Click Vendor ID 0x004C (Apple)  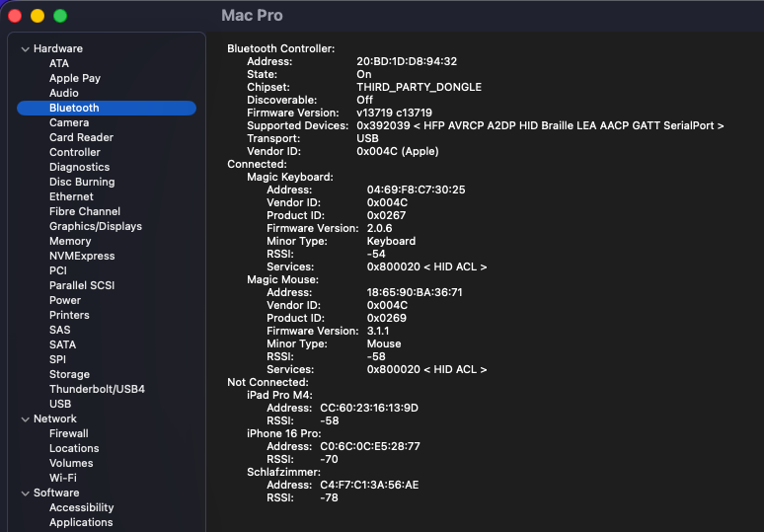(398, 152)
